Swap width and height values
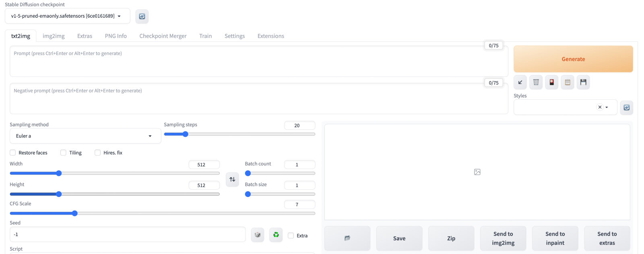 (232, 179)
